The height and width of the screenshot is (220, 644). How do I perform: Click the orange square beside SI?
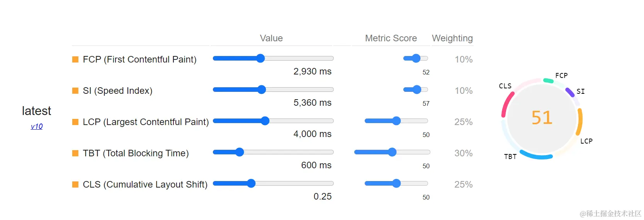pos(75,91)
